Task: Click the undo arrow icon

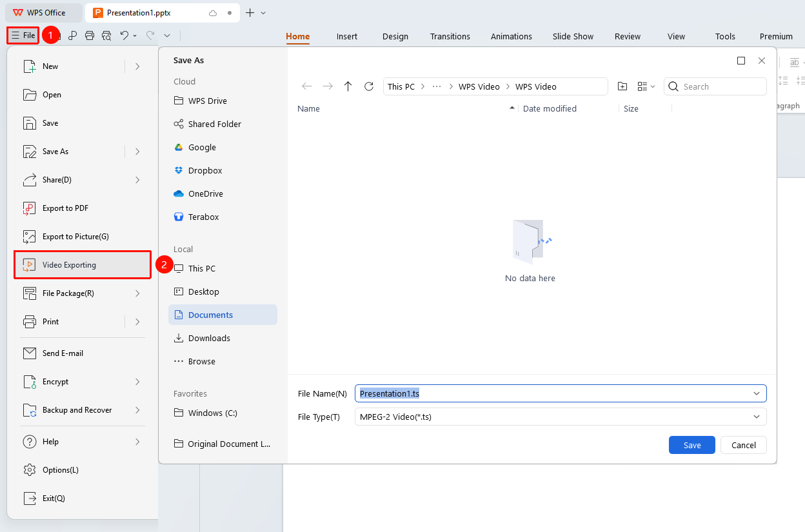Action: pyautogui.click(x=124, y=35)
